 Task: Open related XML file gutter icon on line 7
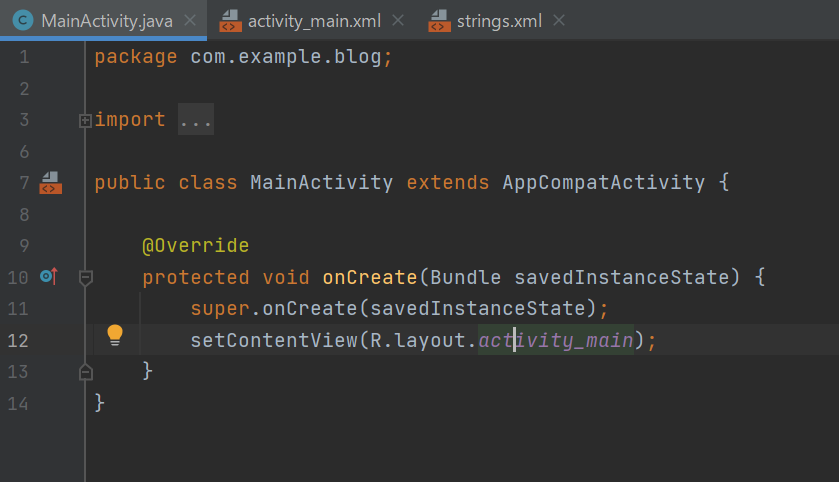(50, 182)
